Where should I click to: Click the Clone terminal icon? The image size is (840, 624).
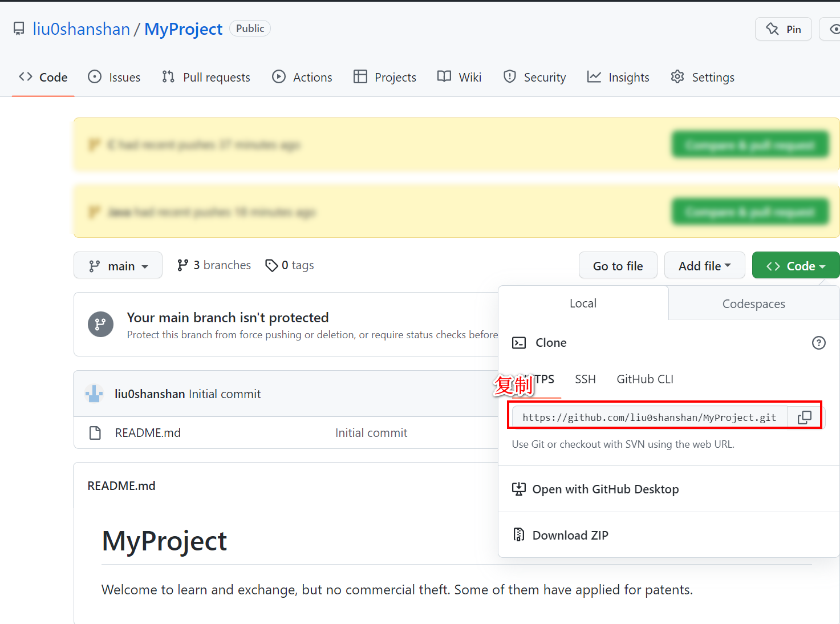[x=519, y=343]
